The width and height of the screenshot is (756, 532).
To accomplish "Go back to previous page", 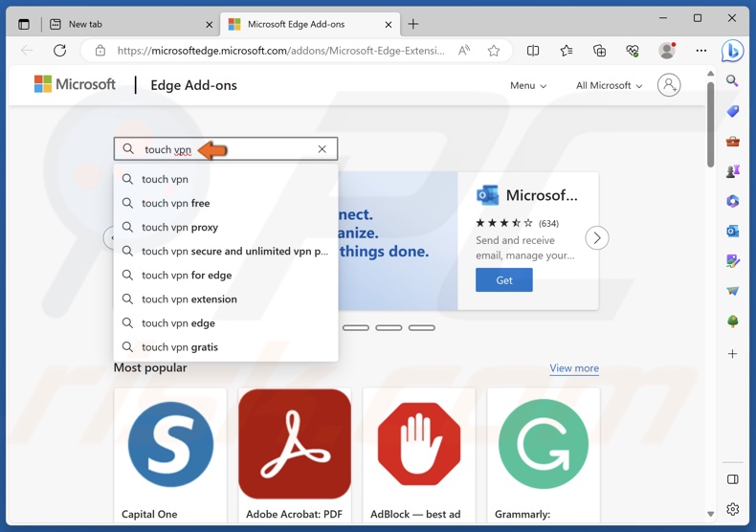I will tap(27, 50).
